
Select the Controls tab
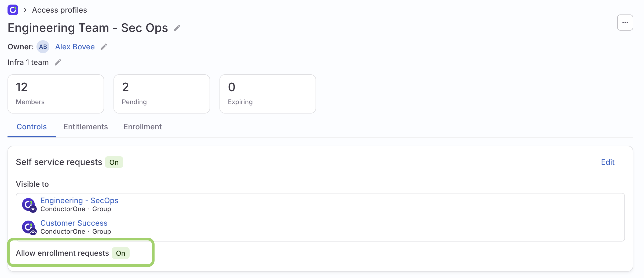(31, 127)
